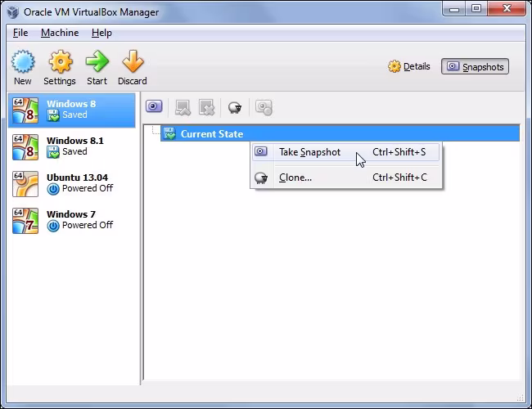Click the VirtualBox title bar cube icon
The width and height of the screenshot is (532, 409).
13,12
